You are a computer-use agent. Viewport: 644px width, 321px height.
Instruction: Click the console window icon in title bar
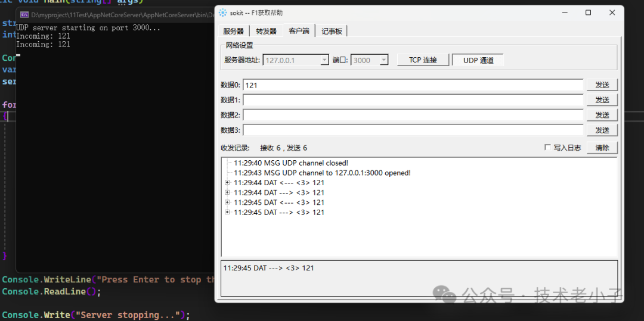(24, 14)
